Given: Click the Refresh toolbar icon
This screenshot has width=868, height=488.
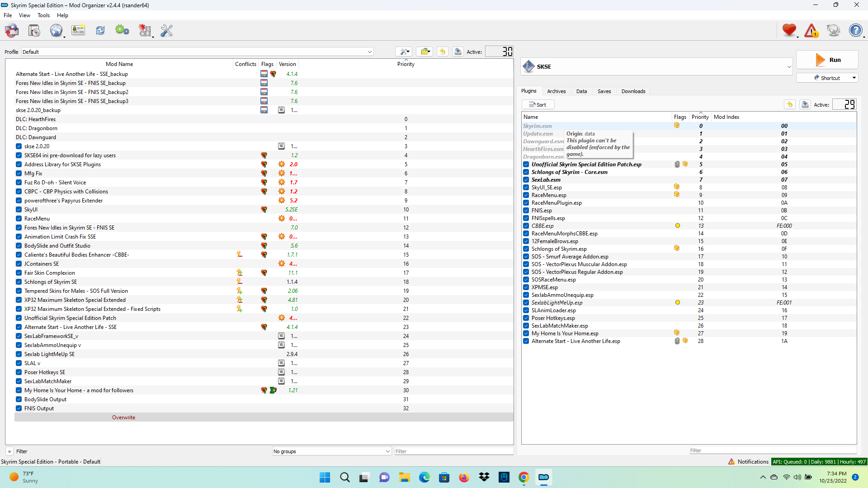Looking at the screenshot, I should point(100,31).
